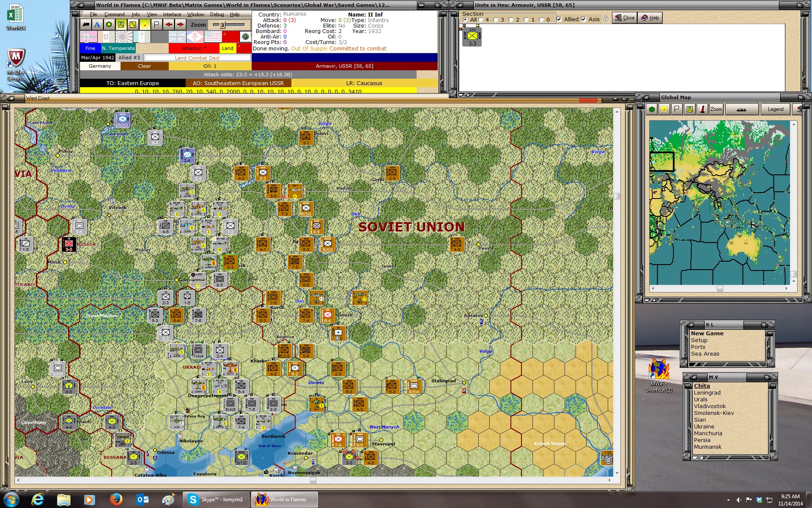Viewport: 812px width, 508px height.
Task: Click yellow unit counter icon in Global Map toolbar
Action: (689, 109)
